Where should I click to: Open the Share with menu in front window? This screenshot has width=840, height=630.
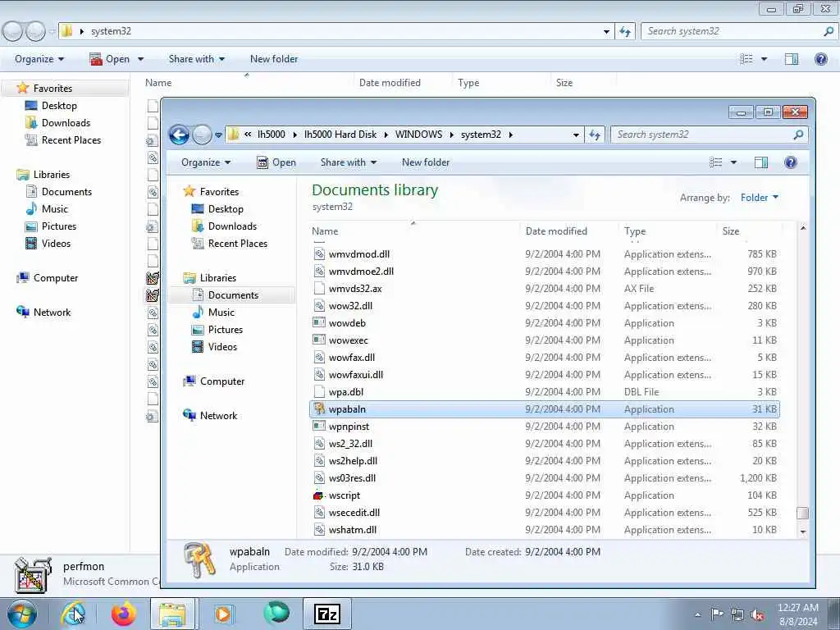click(348, 162)
